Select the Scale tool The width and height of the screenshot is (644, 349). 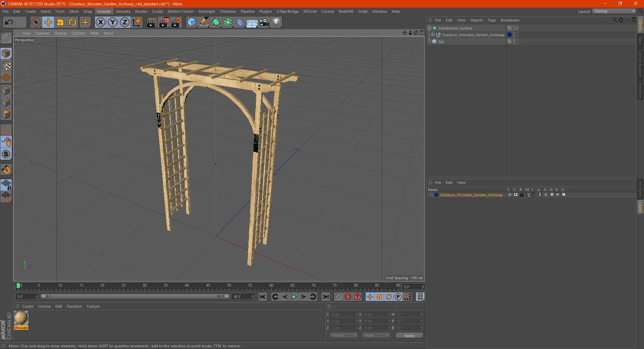[x=60, y=22]
